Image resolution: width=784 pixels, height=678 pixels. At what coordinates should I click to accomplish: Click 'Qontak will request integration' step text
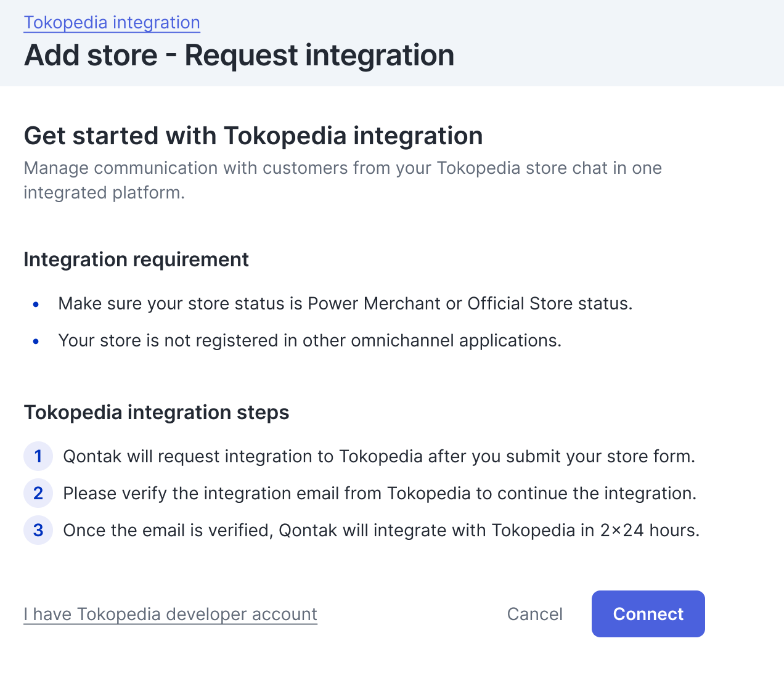point(379,456)
